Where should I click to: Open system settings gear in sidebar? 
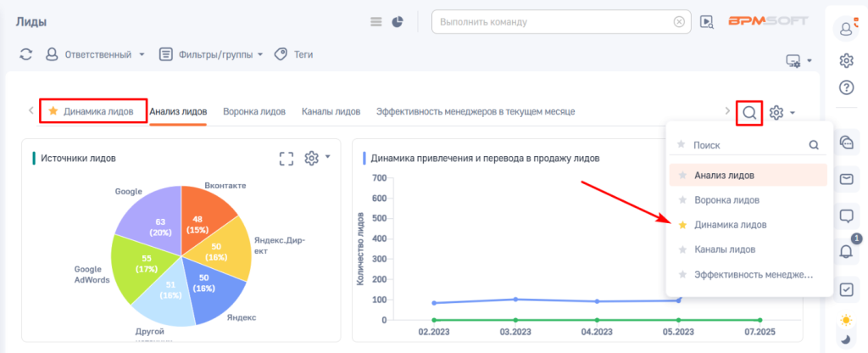[847, 60]
